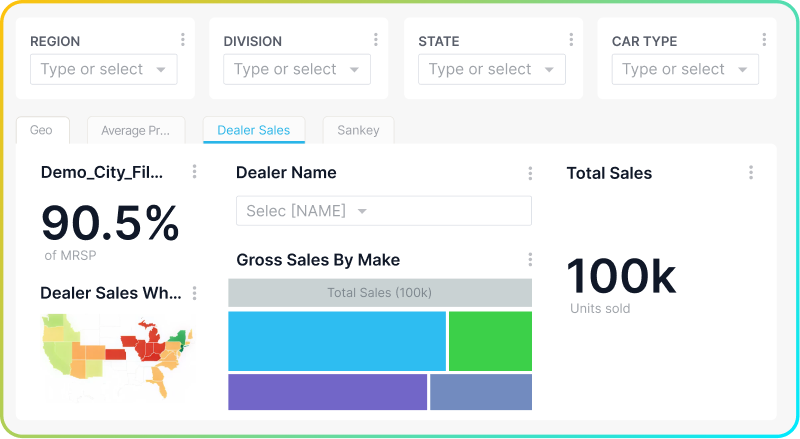Focus the REGION Type or select field
This screenshot has height=439, width=800.
tap(104, 69)
